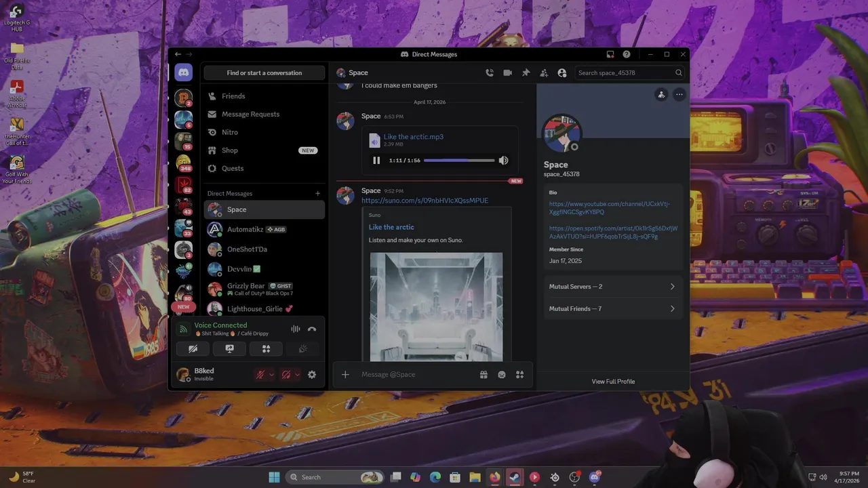
Task: Open Firefox from the taskbar
Action: coord(495,477)
